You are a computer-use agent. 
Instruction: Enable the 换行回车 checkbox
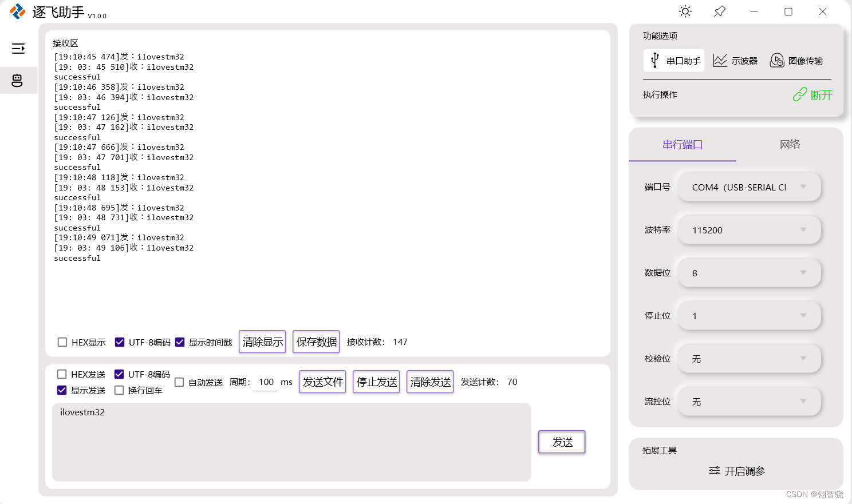[119, 390]
